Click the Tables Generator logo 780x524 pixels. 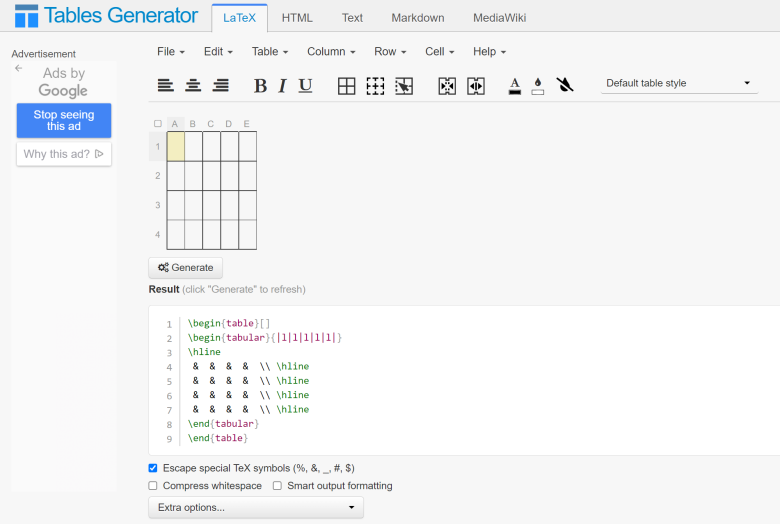point(26,16)
